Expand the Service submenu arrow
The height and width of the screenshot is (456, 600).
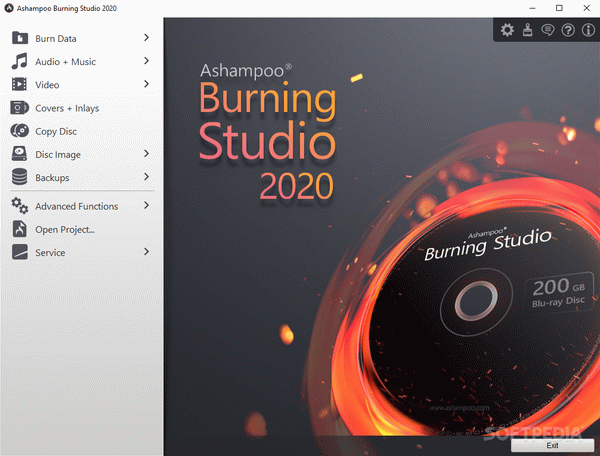[146, 252]
